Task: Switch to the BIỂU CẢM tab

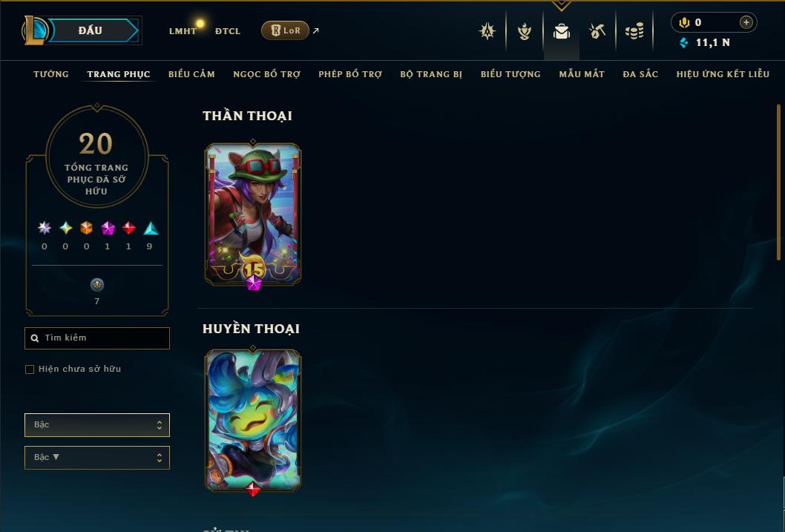Action: coord(191,74)
